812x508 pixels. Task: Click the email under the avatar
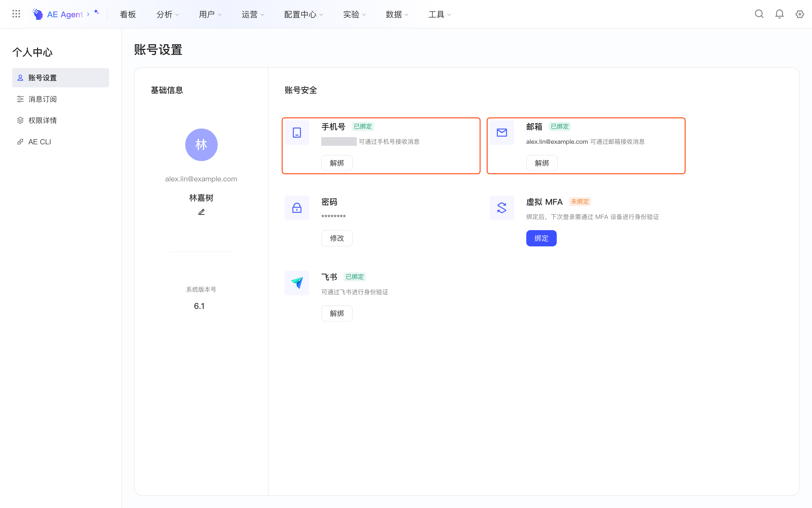[201, 179]
